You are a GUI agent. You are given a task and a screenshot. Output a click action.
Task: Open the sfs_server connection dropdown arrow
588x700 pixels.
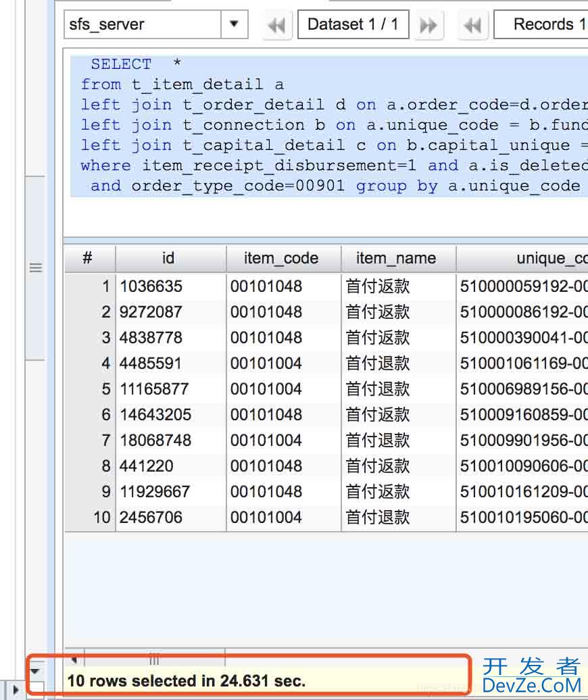tap(234, 24)
